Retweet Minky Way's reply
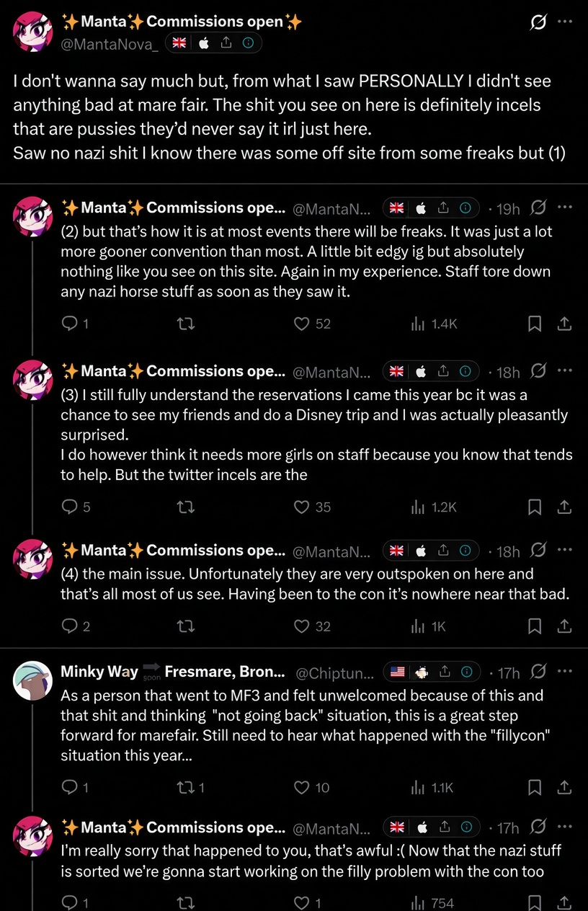The image size is (588, 911). [185, 788]
